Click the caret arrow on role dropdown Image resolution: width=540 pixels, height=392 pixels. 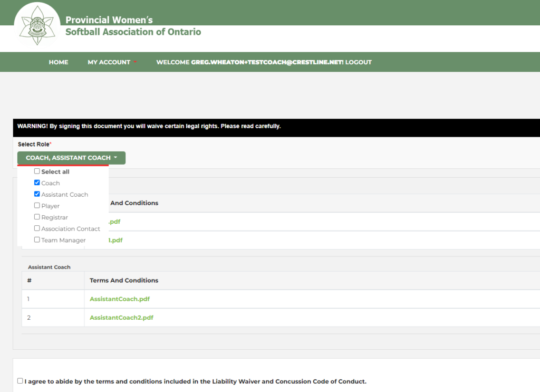coord(115,158)
